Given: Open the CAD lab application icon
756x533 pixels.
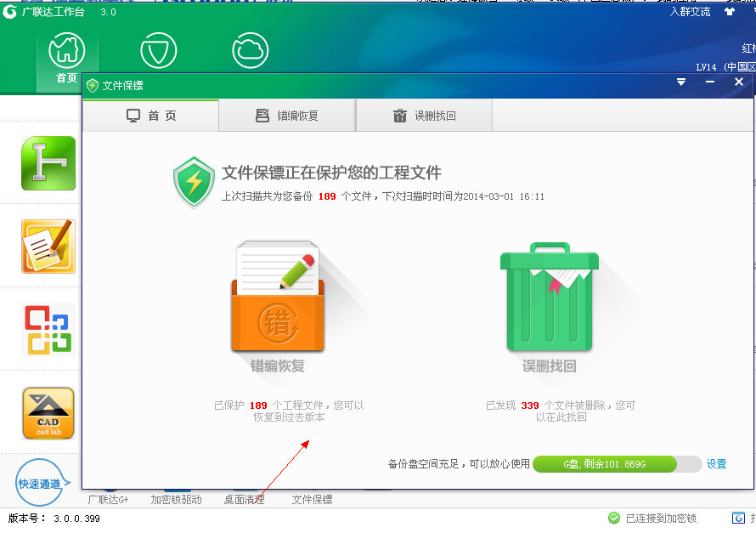Looking at the screenshot, I should pos(48,413).
